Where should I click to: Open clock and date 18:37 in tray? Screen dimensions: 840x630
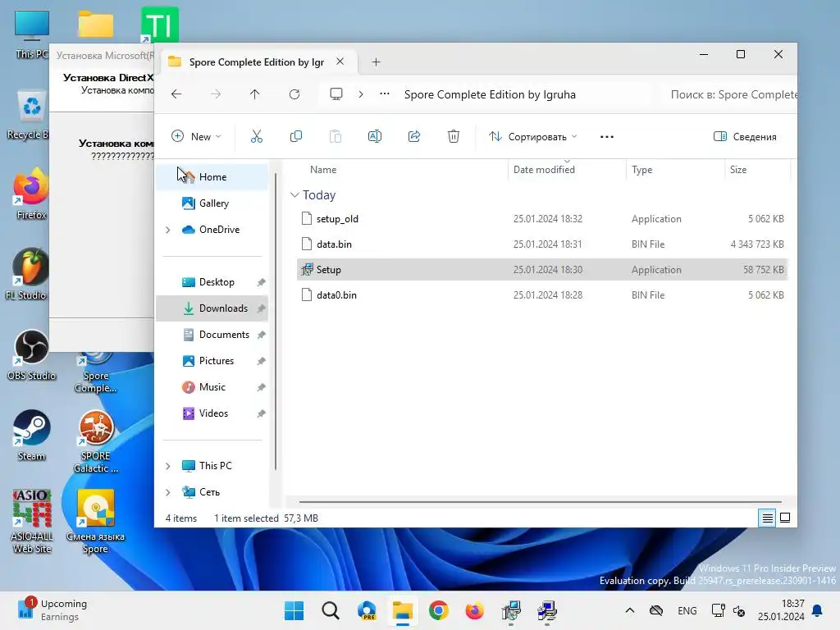(781, 610)
